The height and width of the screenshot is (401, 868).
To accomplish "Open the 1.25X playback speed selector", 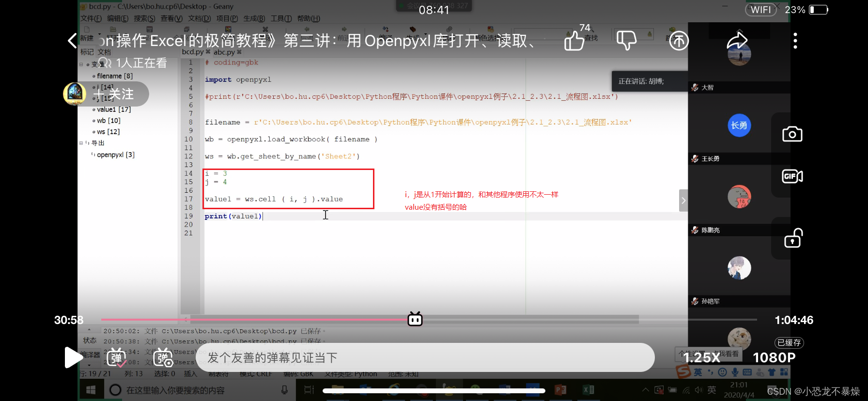I will [x=702, y=357].
